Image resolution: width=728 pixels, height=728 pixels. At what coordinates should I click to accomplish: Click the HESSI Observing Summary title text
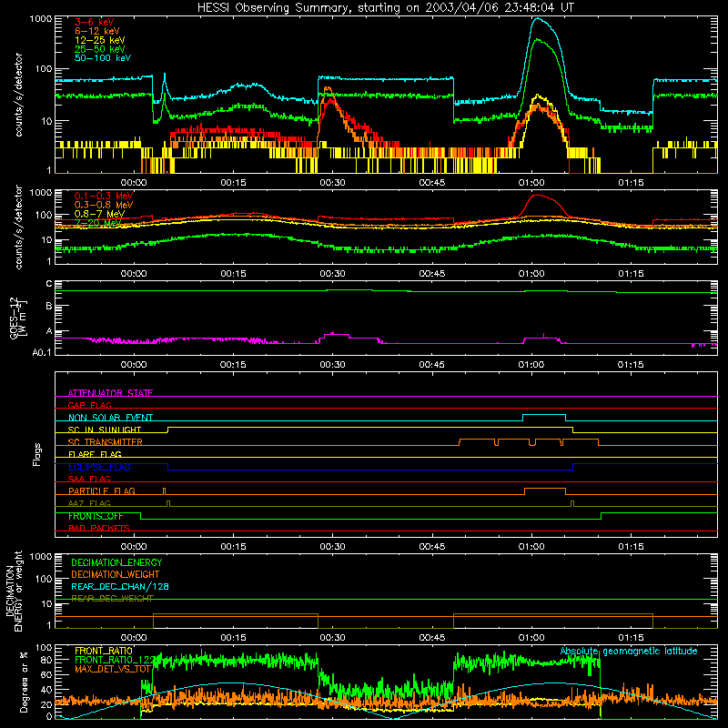pos(386,7)
